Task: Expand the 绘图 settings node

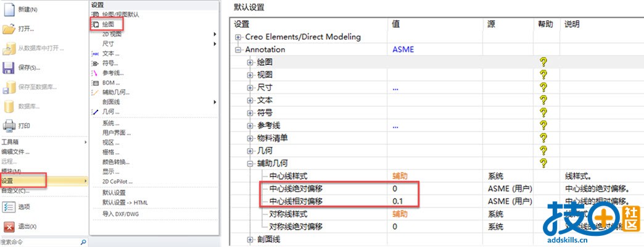Action: click(250, 62)
